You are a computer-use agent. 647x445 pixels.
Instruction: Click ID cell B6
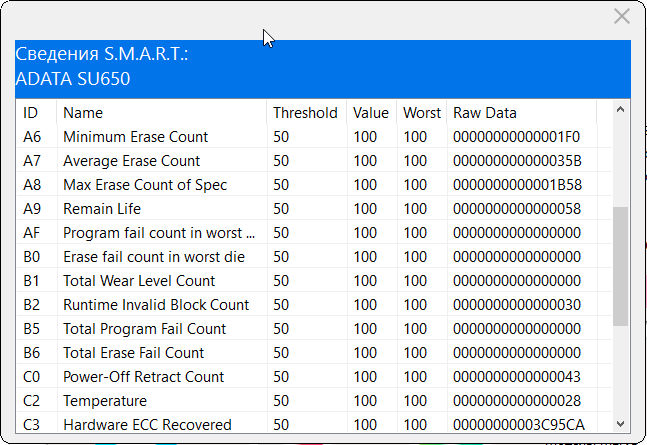click(x=31, y=353)
